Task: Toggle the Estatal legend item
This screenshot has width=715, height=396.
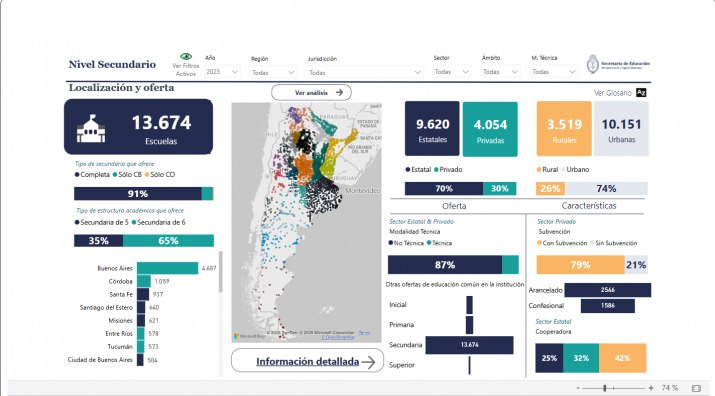Action: point(418,170)
